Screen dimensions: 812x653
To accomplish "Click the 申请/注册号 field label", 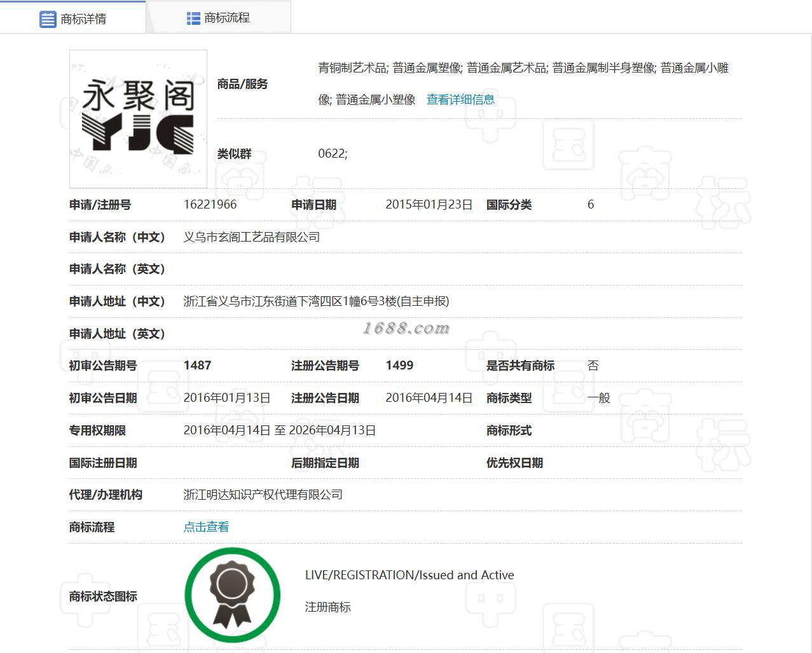I will coord(100,205).
